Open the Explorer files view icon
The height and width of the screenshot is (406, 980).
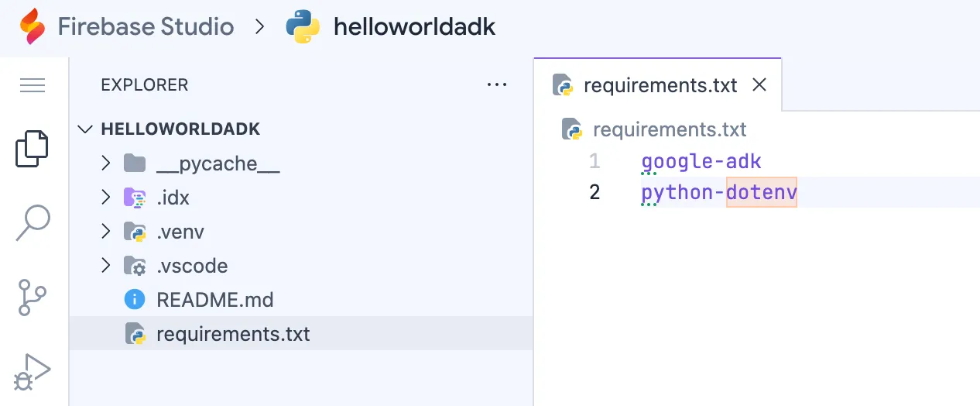click(33, 149)
